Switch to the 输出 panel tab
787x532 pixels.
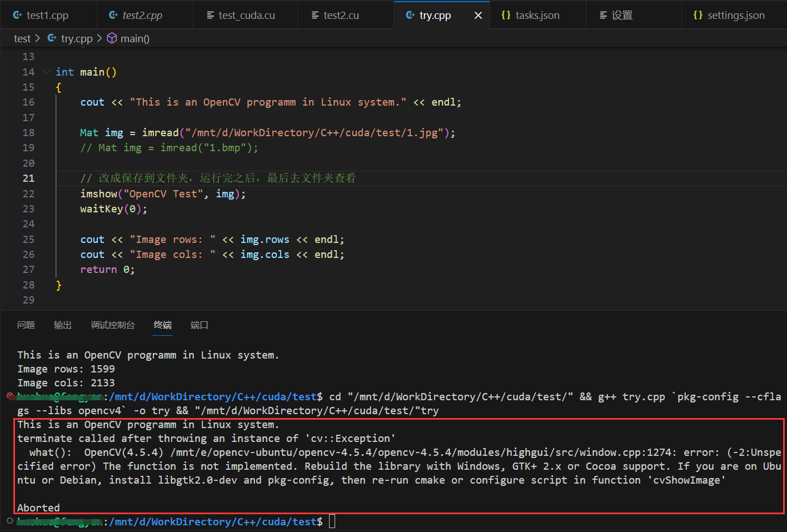tap(62, 325)
